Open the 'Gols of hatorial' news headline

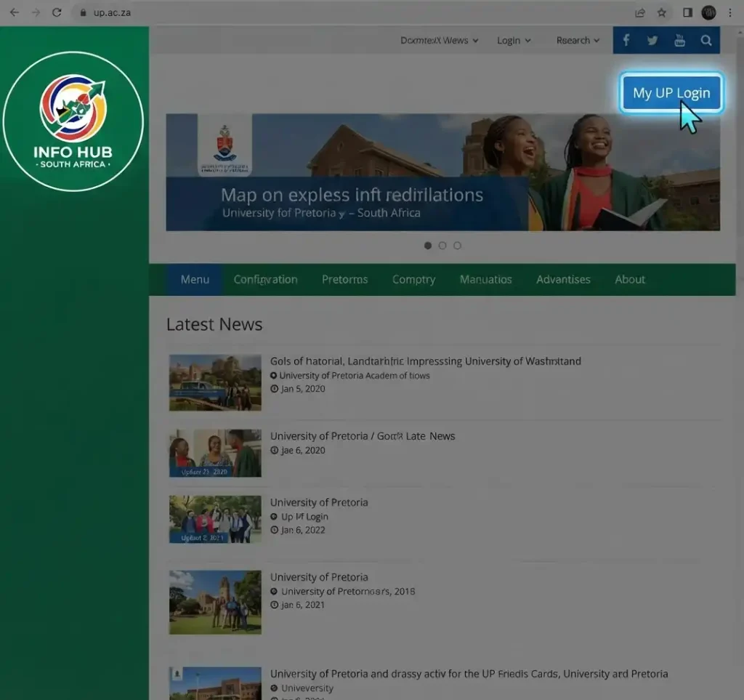(426, 361)
